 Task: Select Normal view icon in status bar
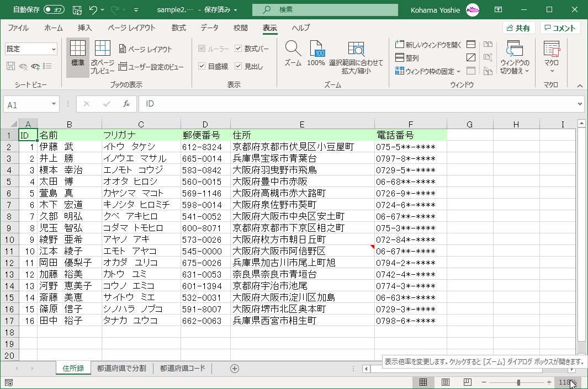tap(423, 382)
